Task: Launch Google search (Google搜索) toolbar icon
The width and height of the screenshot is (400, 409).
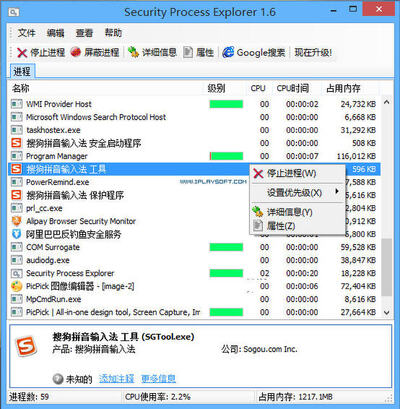Action: pos(228,52)
